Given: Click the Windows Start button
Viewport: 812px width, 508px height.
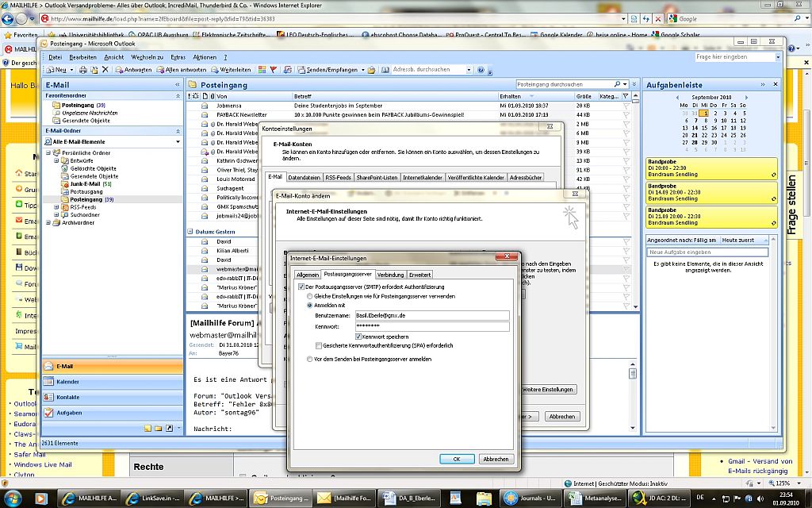Looking at the screenshot, I should click(13, 498).
